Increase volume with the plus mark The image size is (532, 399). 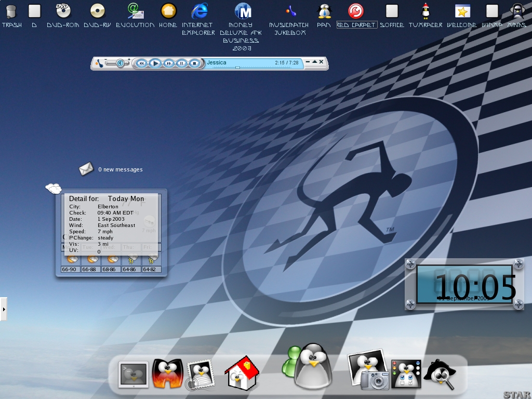point(129,60)
